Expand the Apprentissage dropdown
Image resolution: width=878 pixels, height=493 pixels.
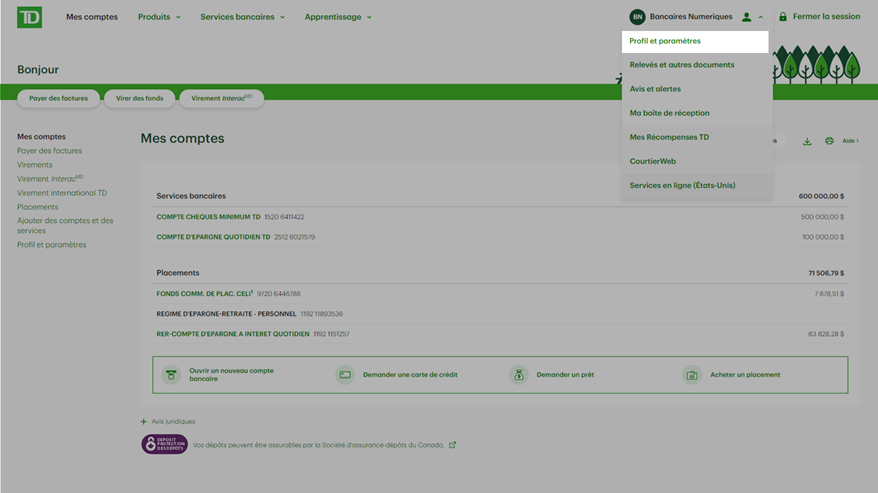[x=338, y=17]
